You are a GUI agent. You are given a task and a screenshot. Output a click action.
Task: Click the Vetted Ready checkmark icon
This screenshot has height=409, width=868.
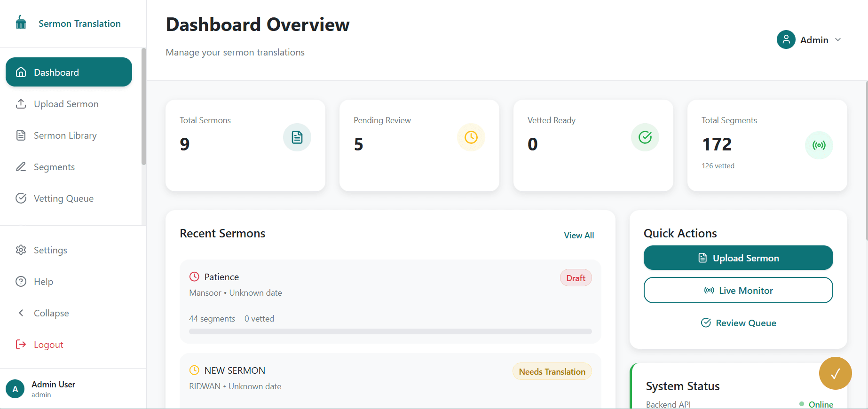(x=645, y=137)
